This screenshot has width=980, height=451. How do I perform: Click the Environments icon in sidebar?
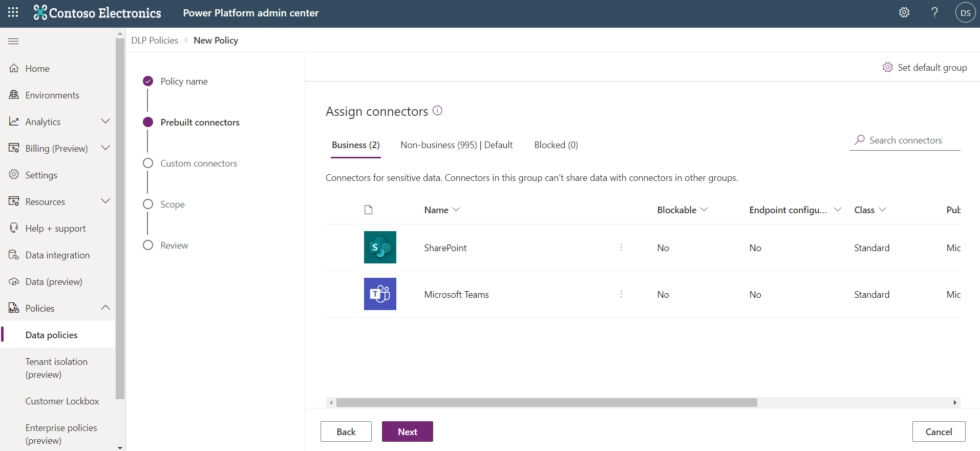click(14, 95)
